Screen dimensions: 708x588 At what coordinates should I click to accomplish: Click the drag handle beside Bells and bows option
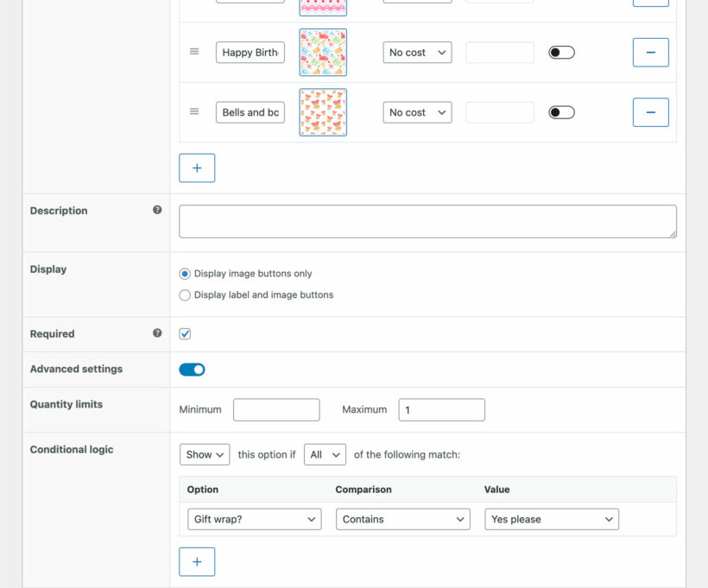194,112
